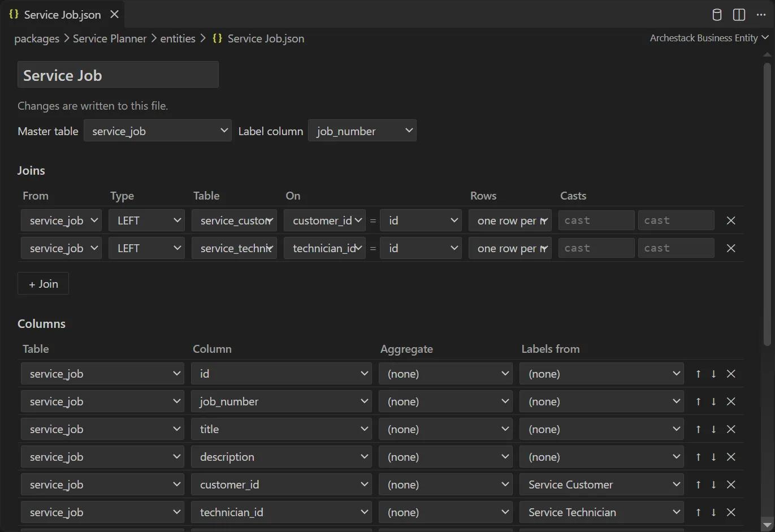The height and width of the screenshot is (532, 775).
Task: Move the job_number column row up
Action: click(x=699, y=401)
